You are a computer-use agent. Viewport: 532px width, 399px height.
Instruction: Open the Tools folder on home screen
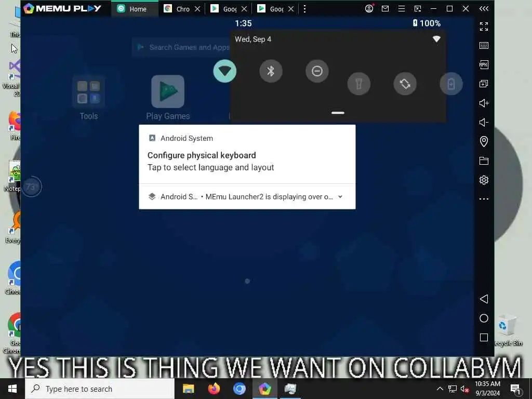pos(88,98)
